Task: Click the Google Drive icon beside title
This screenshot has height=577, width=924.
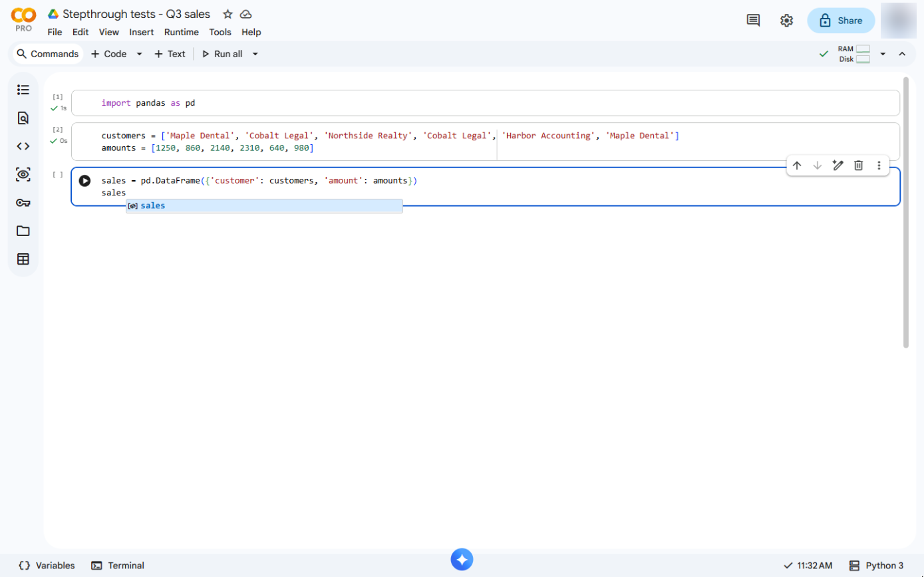Action: pos(53,14)
